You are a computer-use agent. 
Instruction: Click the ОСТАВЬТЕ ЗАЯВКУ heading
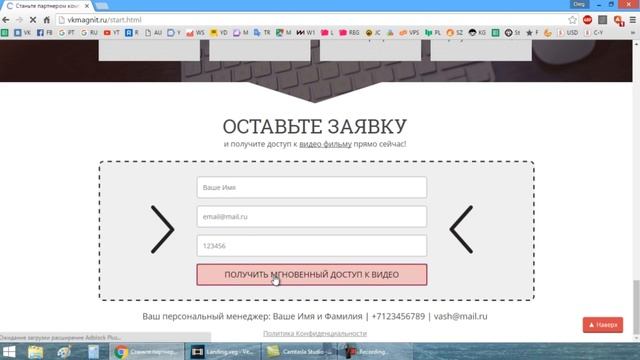315,126
